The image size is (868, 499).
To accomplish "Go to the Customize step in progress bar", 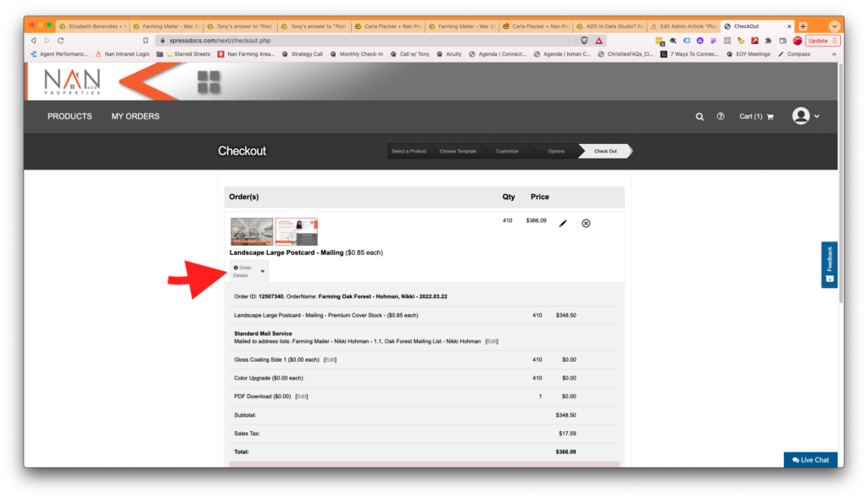I will [507, 151].
